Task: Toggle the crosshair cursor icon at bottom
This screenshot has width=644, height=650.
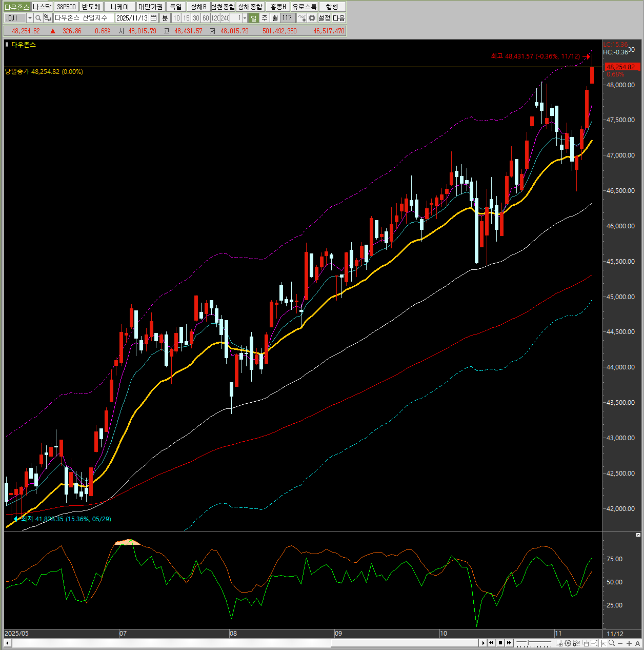Action: point(603,643)
